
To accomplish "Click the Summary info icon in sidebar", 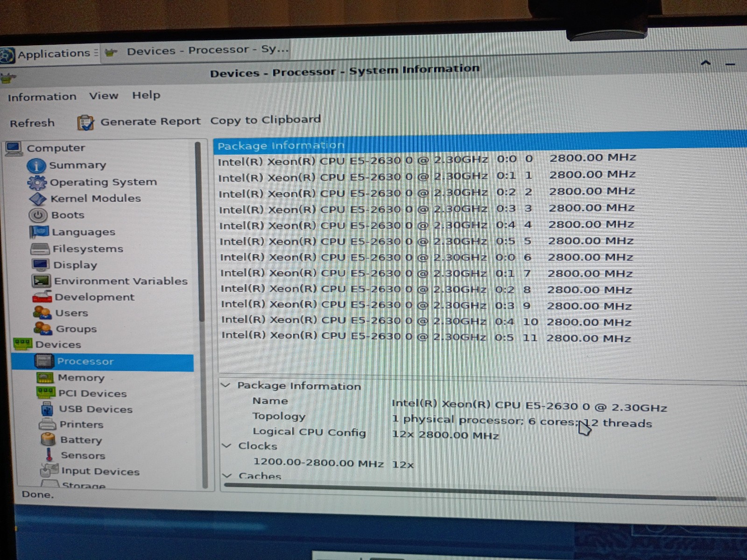I will (x=36, y=166).
